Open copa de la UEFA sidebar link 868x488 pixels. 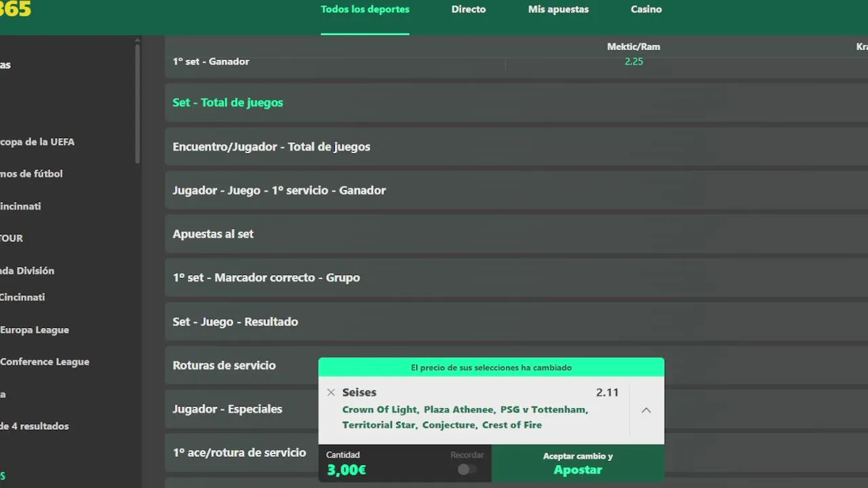point(37,142)
